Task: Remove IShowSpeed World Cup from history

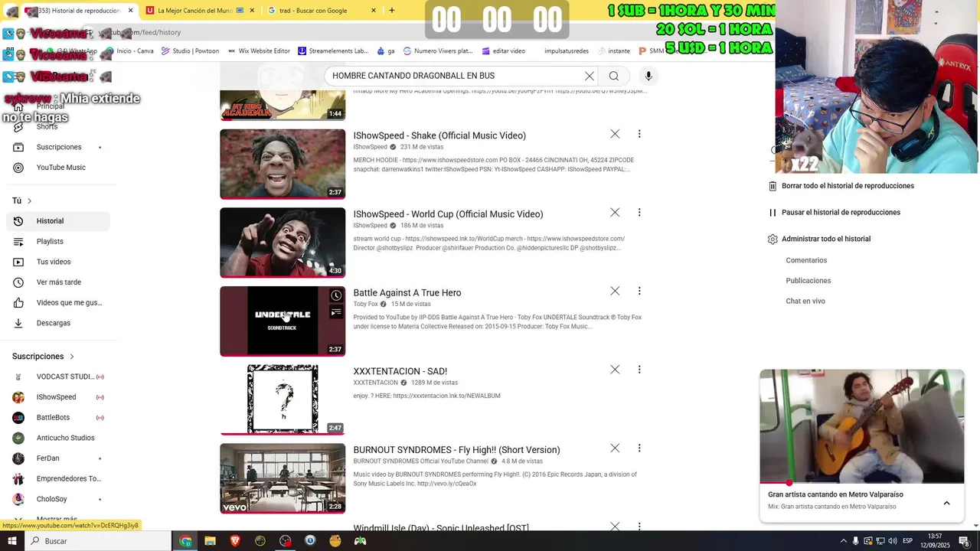Action: tap(615, 212)
